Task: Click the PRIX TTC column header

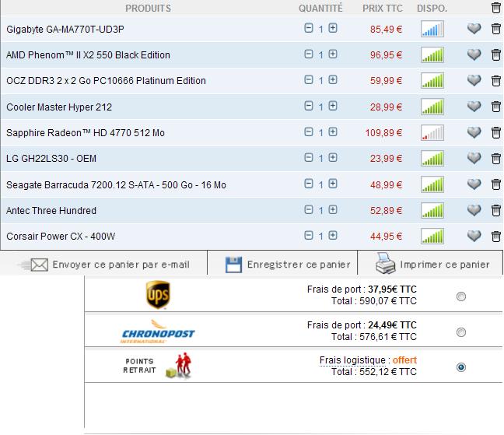Action: pos(383,9)
